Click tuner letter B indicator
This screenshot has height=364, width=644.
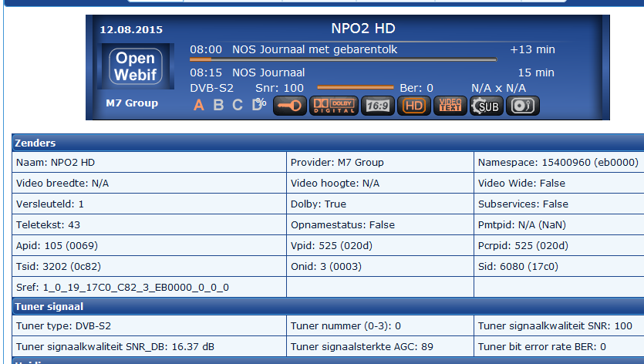[218, 105]
